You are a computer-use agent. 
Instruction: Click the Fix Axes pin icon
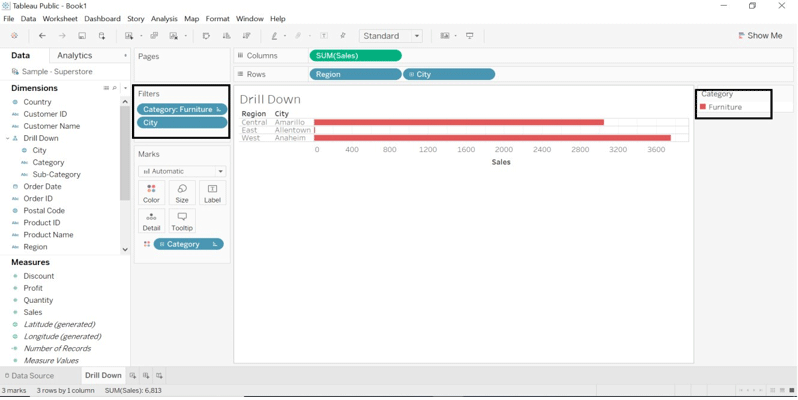click(343, 36)
